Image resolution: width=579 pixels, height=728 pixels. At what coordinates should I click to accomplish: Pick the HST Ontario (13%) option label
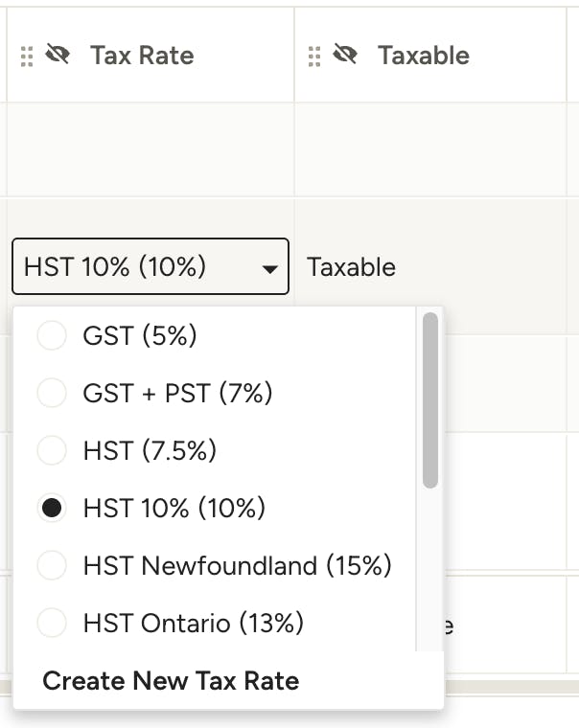pyautogui.click(x=194, y=623)
